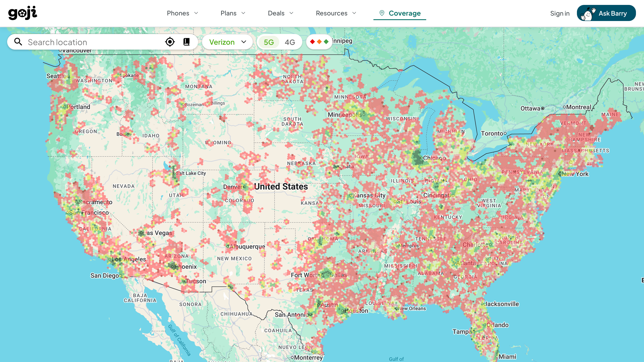Image resolution: width=644 pixels, height=362 pixels.
Task: Use the locate-me crosshair icon
Action: click(x=170, y=42)
